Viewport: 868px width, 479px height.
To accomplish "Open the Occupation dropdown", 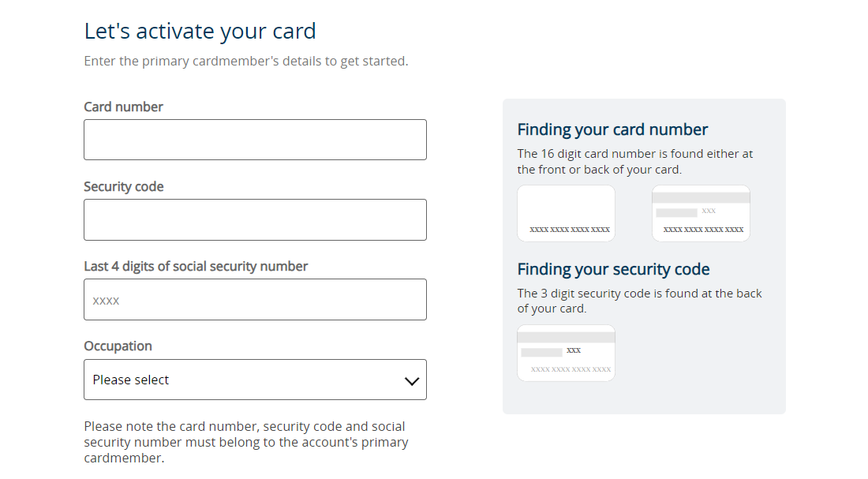I will tap(255, 380).
